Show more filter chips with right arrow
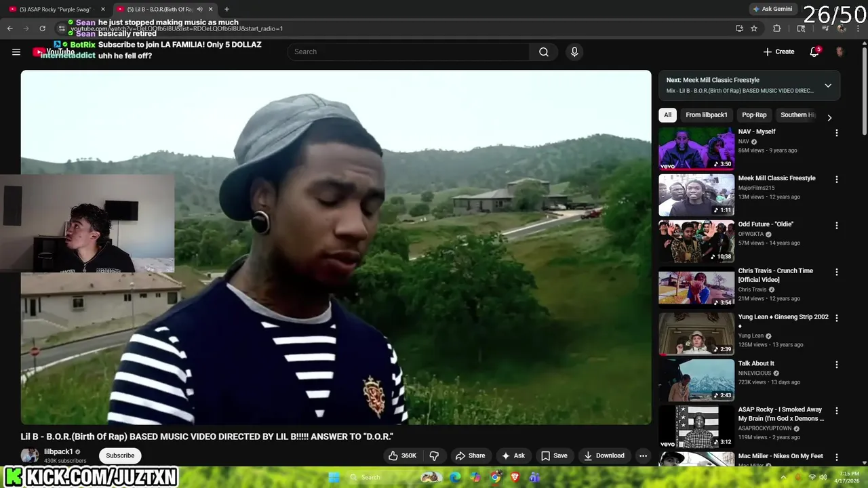 click(829, 117)
